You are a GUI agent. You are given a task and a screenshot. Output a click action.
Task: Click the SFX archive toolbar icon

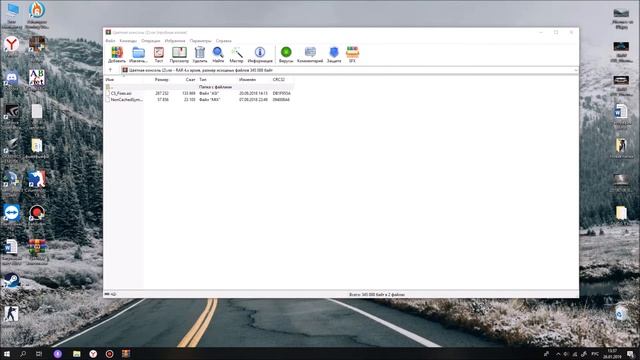(x=352, y=54)
